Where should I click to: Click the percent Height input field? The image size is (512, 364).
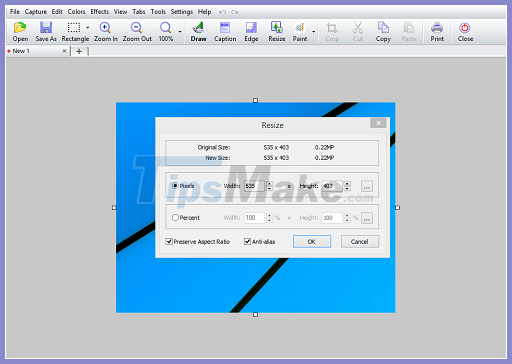click(x=332, y=218)
